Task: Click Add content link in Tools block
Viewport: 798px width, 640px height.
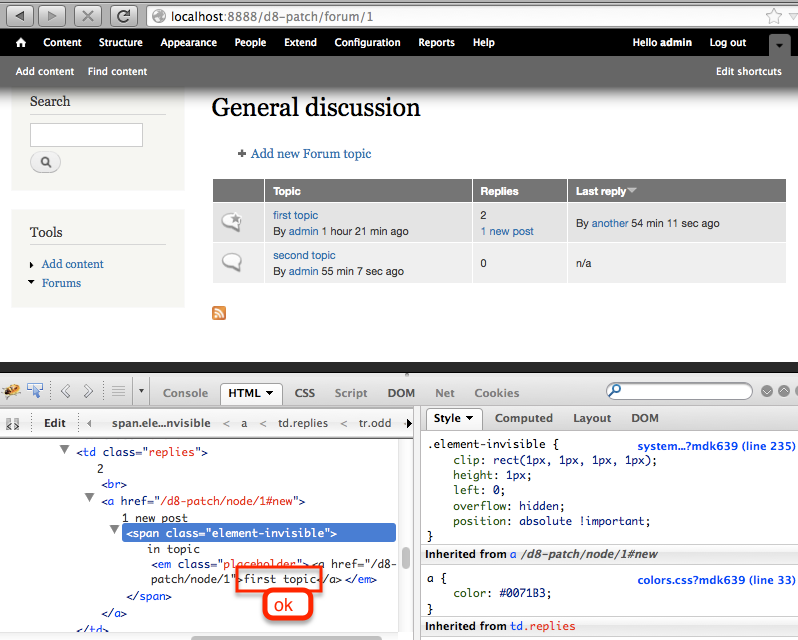Action: [x=72, y=264]
